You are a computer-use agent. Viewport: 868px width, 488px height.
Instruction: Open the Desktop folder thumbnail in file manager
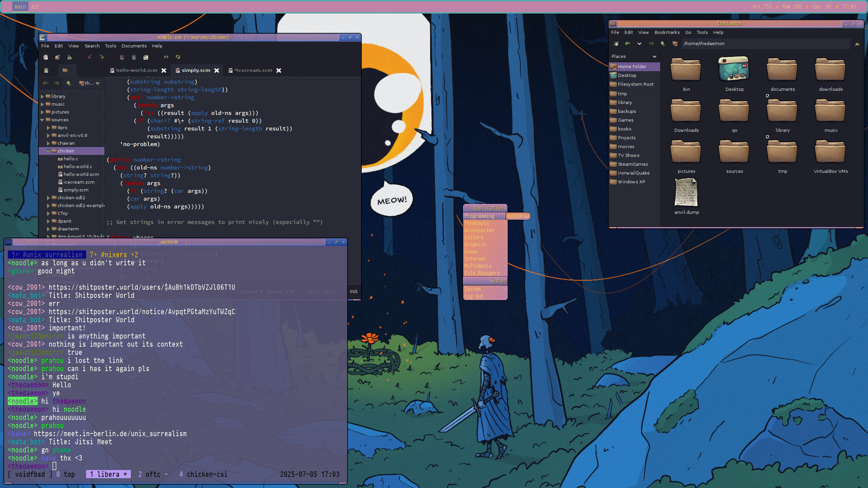tap(734, 69)
